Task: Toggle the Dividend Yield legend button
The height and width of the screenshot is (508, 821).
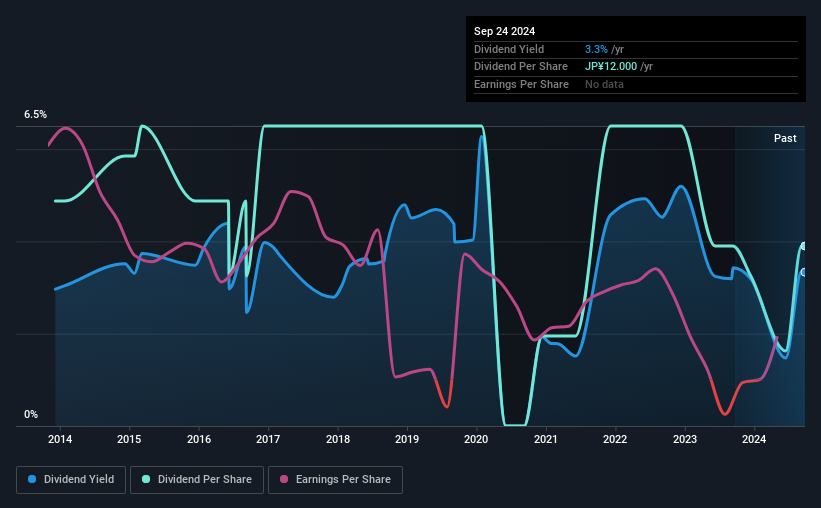Action: [71, 480]
